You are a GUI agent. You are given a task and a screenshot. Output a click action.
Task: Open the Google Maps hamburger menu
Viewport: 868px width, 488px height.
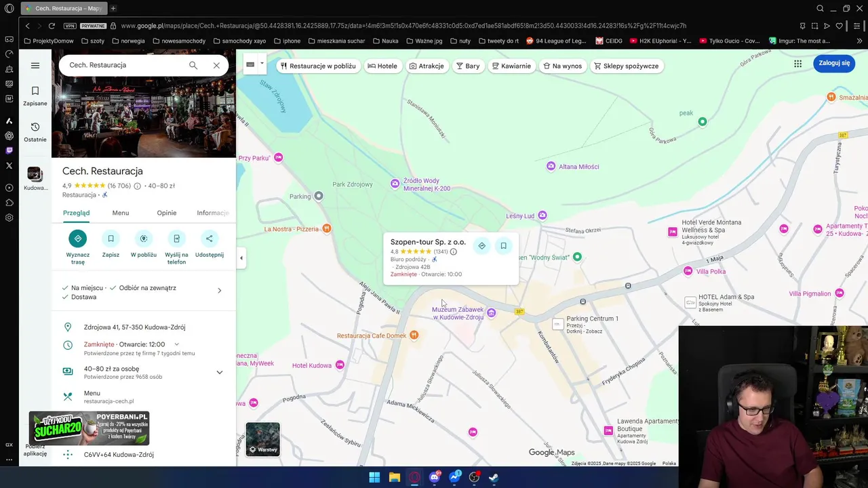(x=35, y=66)
